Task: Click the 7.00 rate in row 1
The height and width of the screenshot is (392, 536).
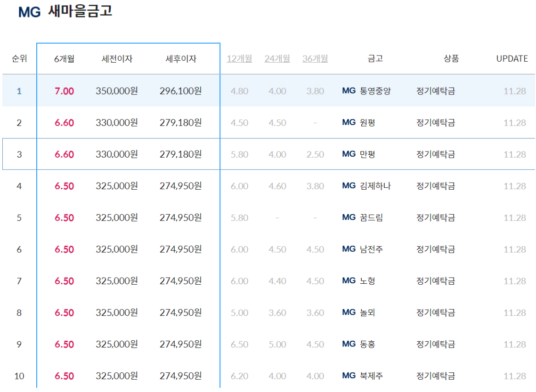Action: [64, 91]
